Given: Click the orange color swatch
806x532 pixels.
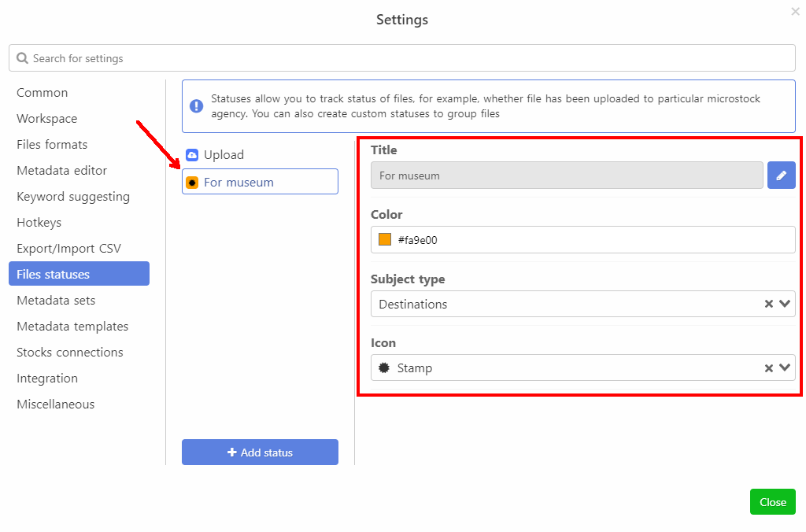Looking at the screenshot, I should [385, 239].
